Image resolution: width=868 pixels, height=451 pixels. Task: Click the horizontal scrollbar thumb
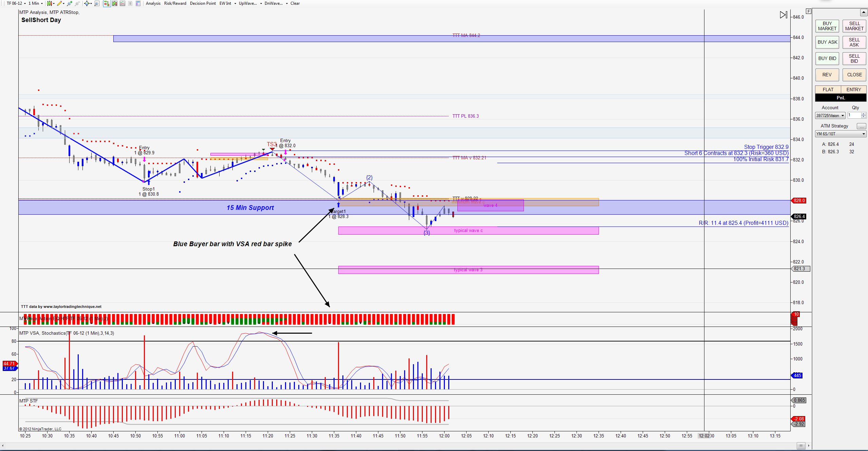click(801, 446)
